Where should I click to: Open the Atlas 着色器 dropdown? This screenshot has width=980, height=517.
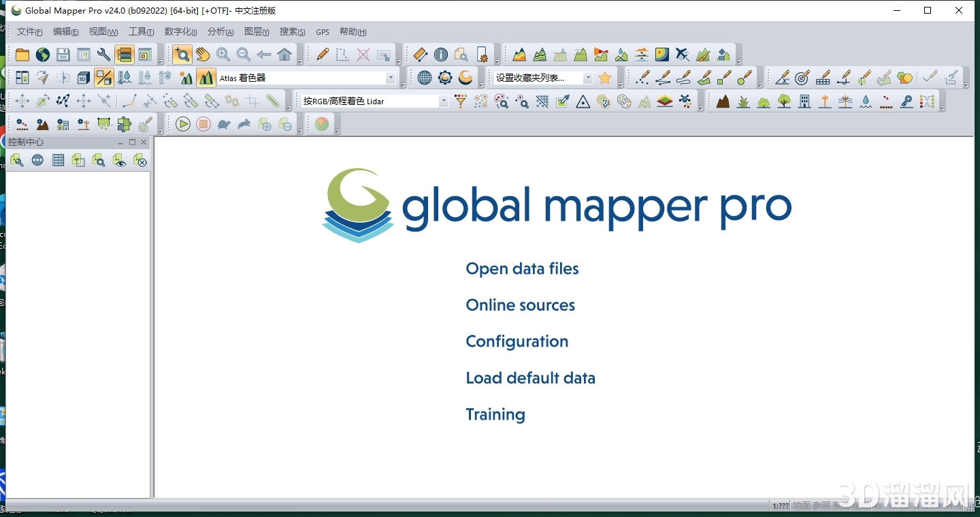[391, 77]
